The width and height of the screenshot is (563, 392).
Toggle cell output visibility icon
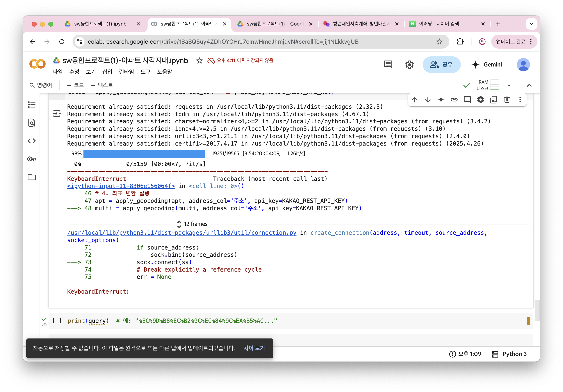tap(57, 113)
